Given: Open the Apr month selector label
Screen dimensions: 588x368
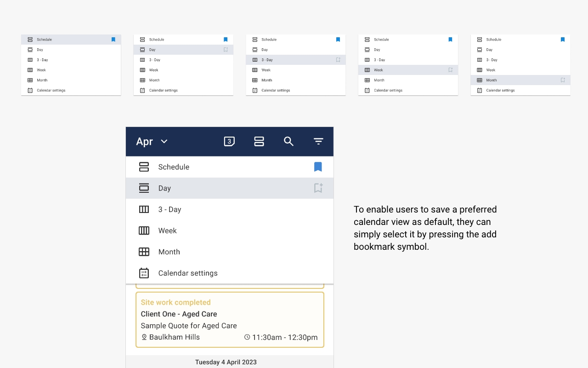Looking at the screenshot, I should click(x=144, y=142).
